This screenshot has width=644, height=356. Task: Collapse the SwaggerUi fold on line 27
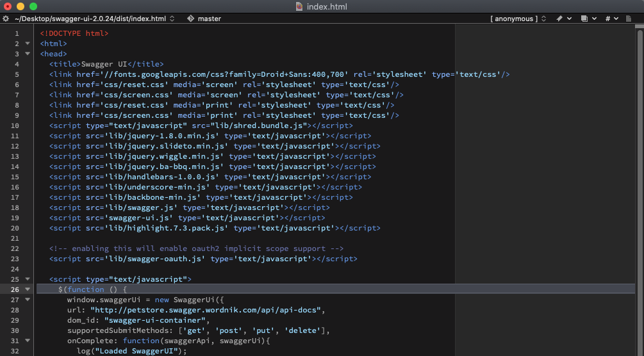(x=28, y=300)
